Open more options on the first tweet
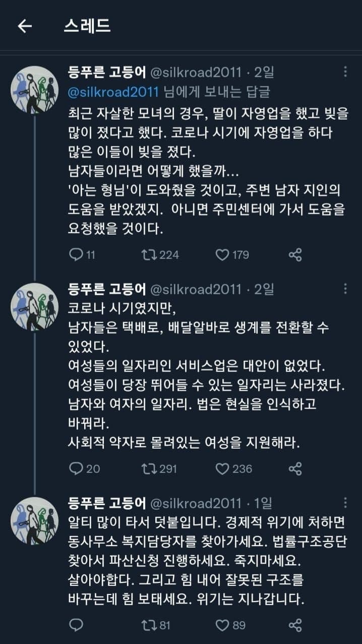 (x=345, y=72)
